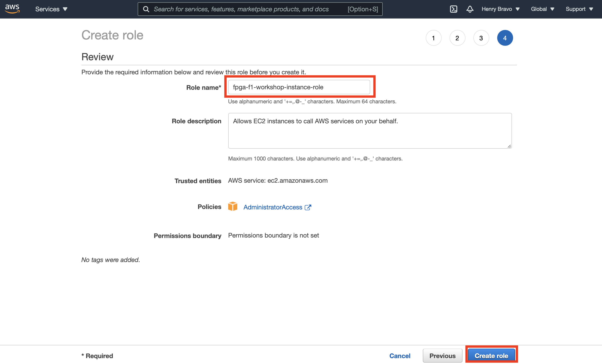Click into the Role name field
This screenshot has height=364, width=602.
tap(299, 87)
